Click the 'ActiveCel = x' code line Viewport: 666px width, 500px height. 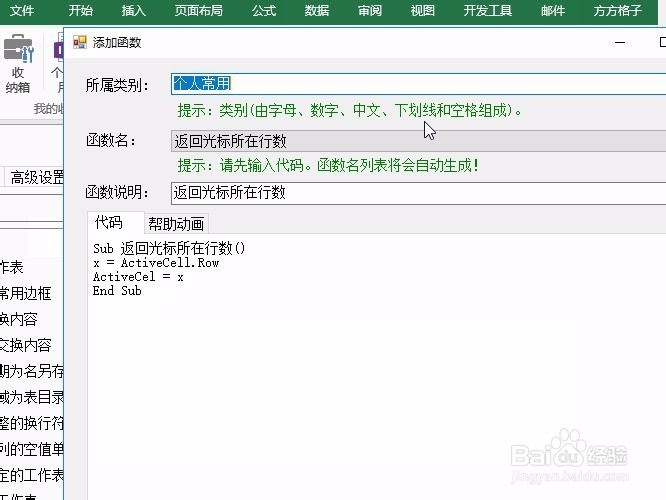[x=138, y=277]
